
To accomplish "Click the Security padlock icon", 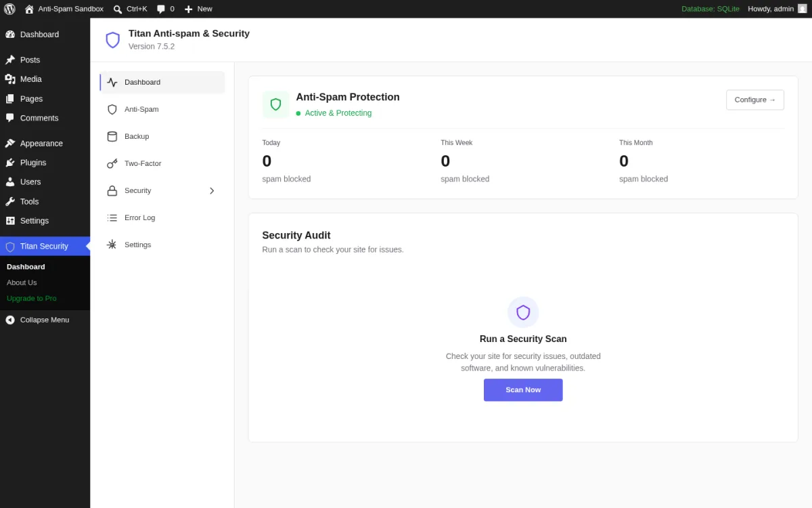I will (112, 190).
